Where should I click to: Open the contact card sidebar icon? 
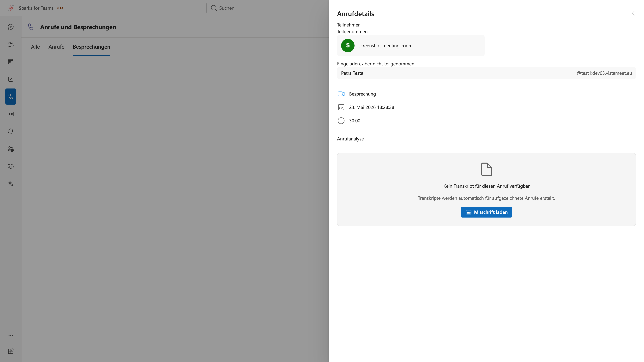(11, 114)
